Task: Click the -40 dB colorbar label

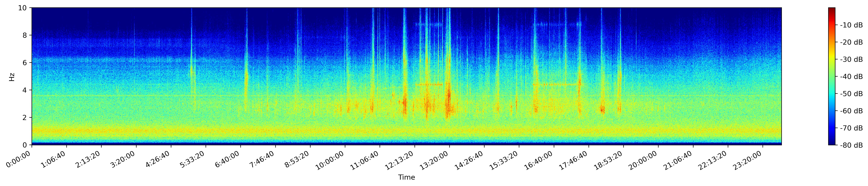Action: coord(851,77)
